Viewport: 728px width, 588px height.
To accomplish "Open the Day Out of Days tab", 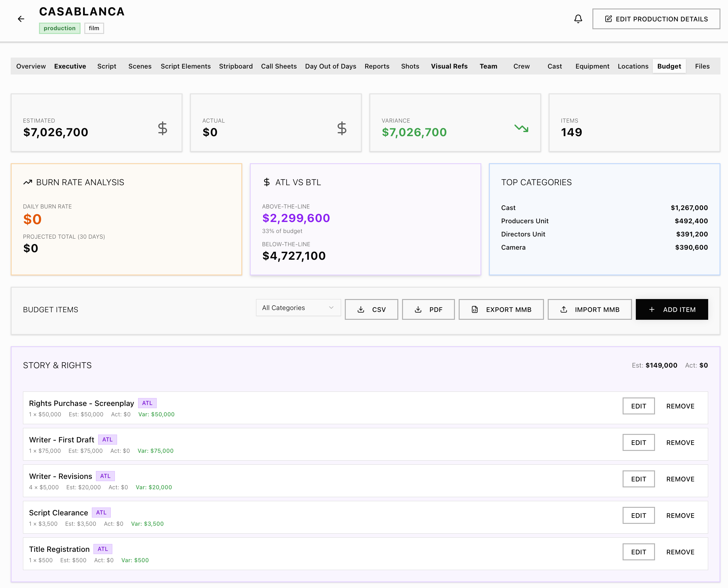I will (x=330, y=66).
